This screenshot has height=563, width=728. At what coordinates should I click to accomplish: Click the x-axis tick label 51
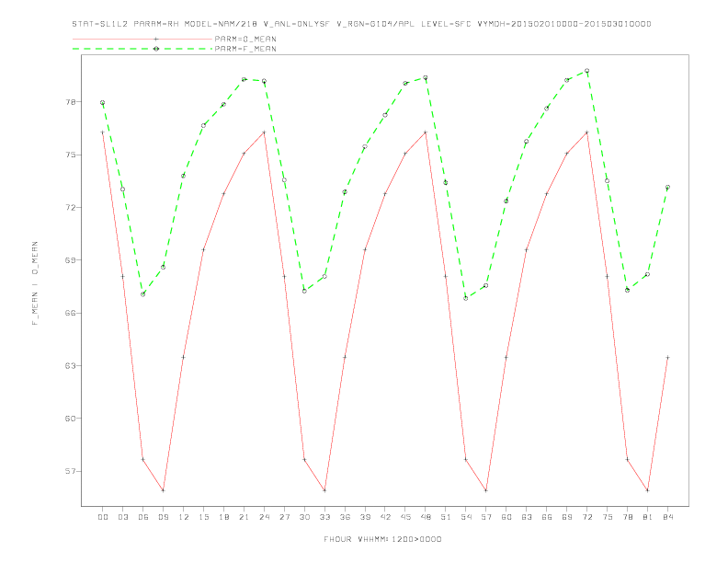click(446, 517)
